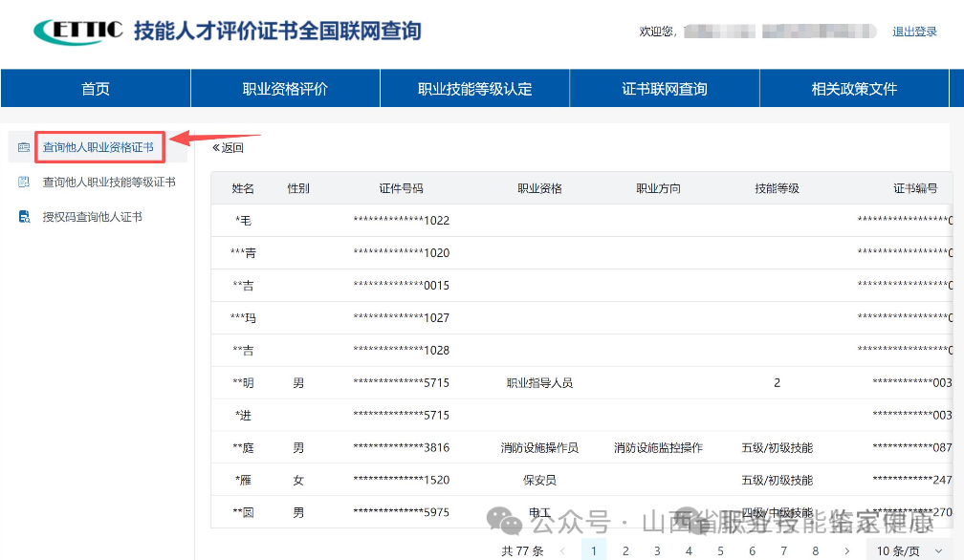Switch to 证书联网查询 tab
This screenshot has width=964, height=560.
tap(665, 89)
